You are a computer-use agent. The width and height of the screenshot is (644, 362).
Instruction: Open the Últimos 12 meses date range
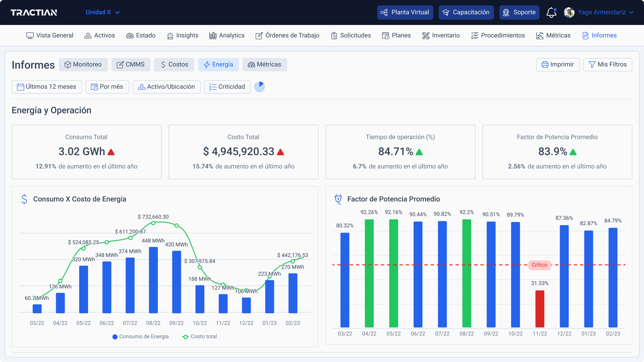(47, 87)
